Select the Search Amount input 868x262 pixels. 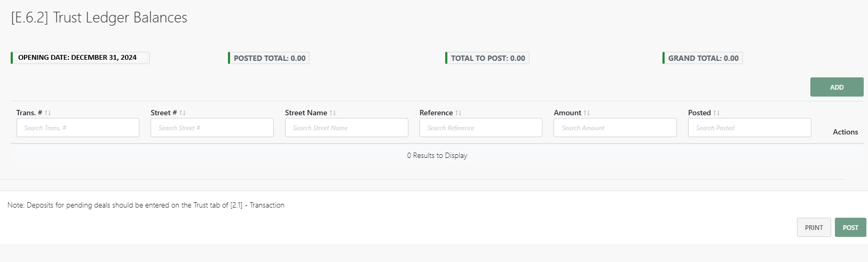coord(615,128)
